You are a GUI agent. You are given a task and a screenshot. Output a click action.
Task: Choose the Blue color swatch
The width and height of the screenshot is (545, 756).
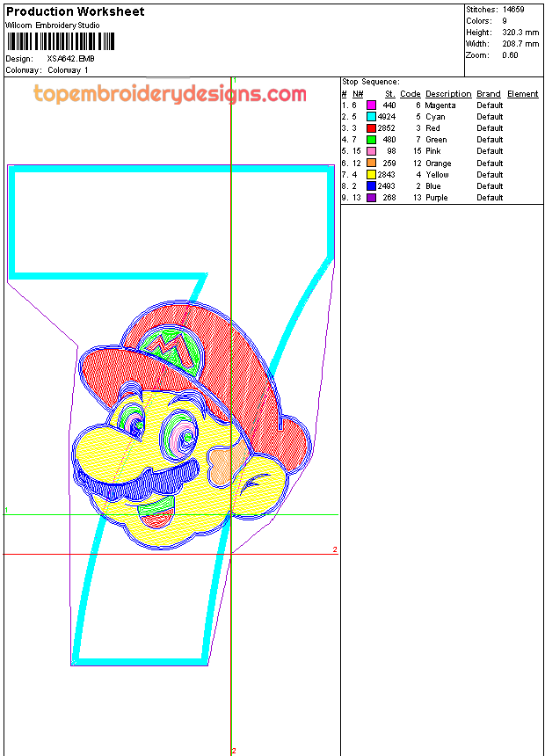(371, 186)
